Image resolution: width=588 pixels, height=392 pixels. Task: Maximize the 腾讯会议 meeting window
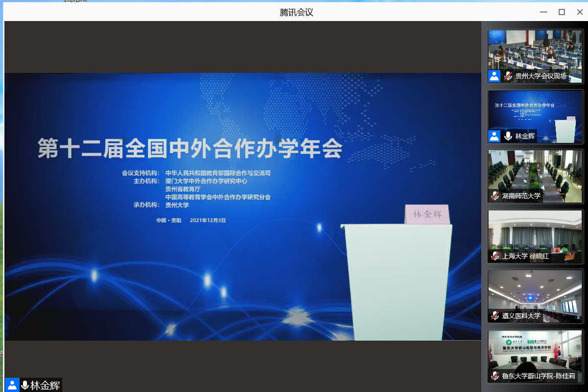(562, 12)
